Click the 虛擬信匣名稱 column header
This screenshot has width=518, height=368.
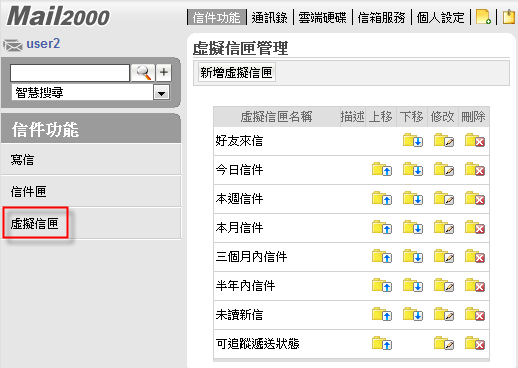coord(276,117)
